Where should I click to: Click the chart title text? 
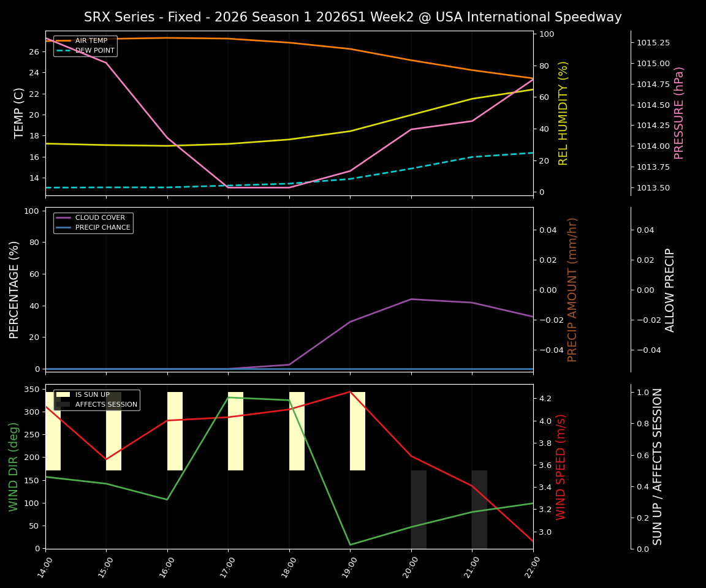click(x=353, y=17)
